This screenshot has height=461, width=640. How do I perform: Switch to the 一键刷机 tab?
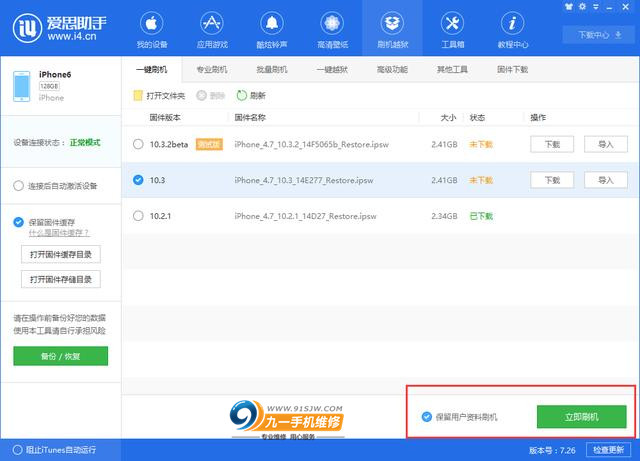(151, 69)
